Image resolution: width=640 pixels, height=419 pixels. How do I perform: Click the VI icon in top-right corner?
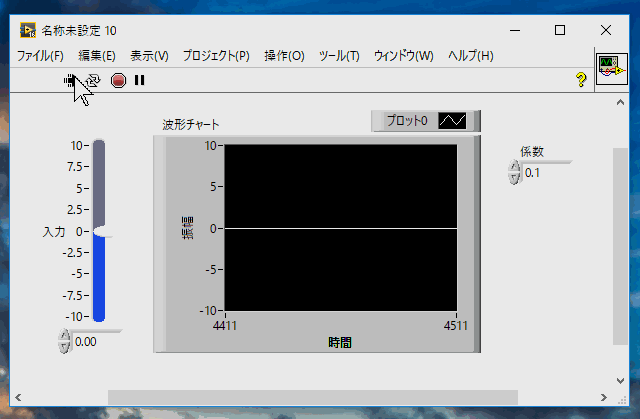(x=611, y=69)
